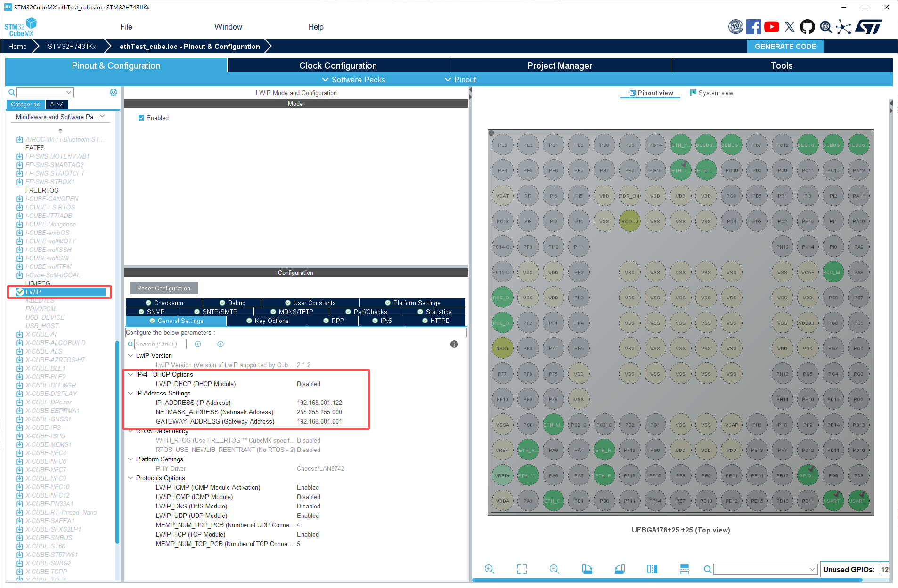
Task: Toggle the LWIP Enabled checkbox
Action: tap(141, 118)
